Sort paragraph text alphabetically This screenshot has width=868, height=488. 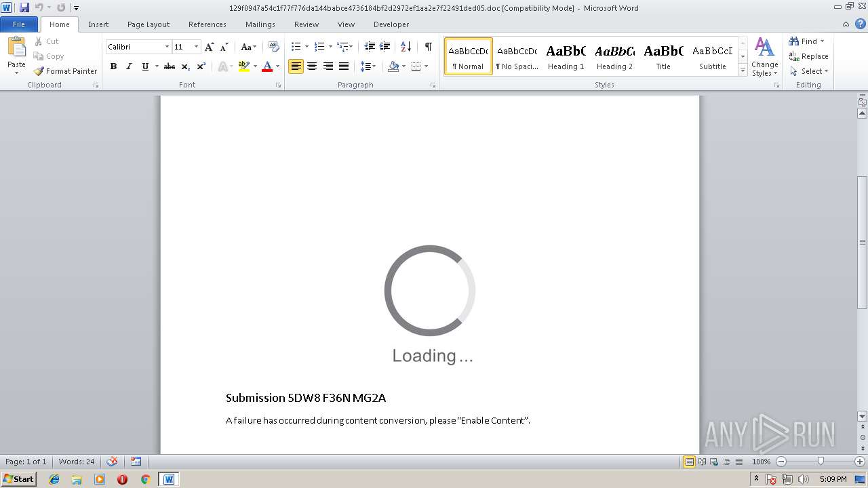pyautogui.click(x=406, y=47)
